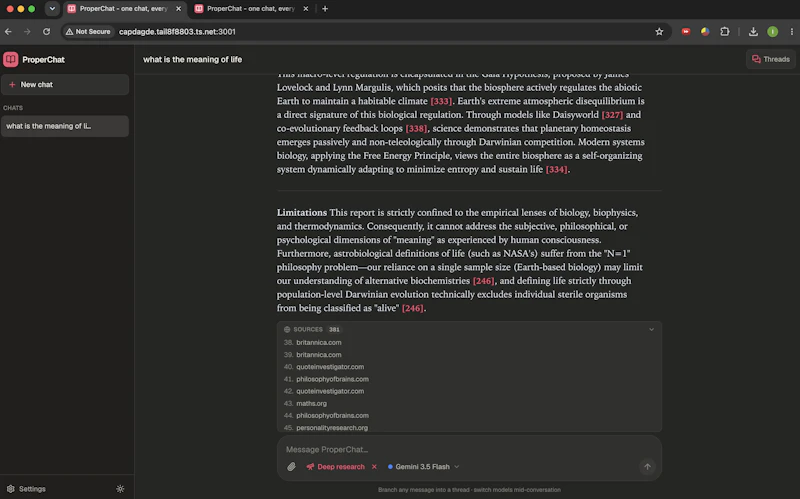Open the Chrome three-dot menu
The image size is (800, 499).
tap(791, 32)
